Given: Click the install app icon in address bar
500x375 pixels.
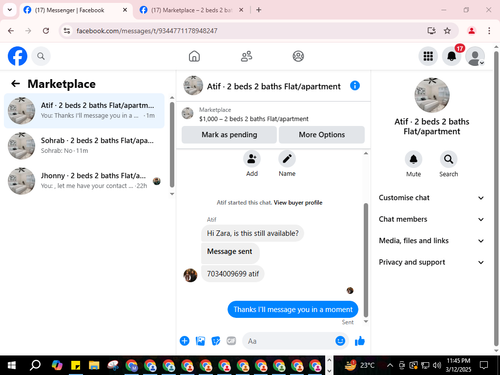Looking at the screenshot, I should [431, 31].
